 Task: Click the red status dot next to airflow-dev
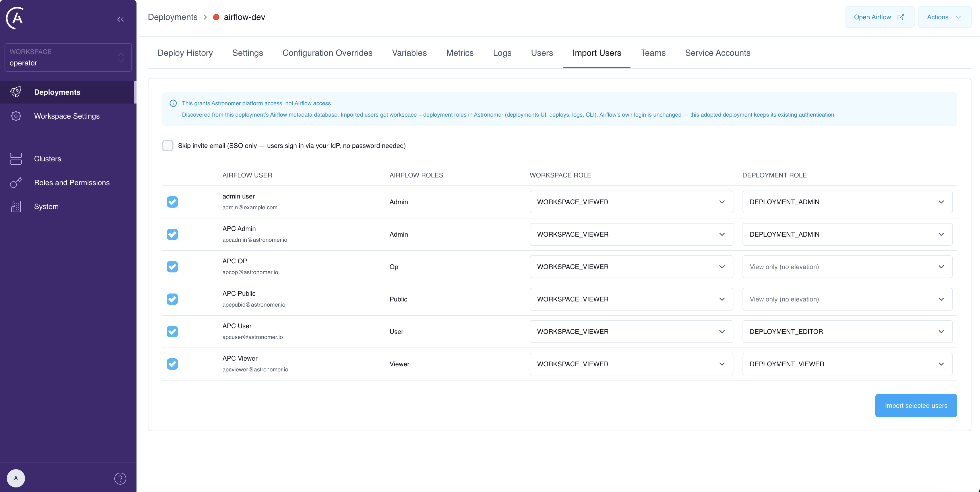[216, 17]
